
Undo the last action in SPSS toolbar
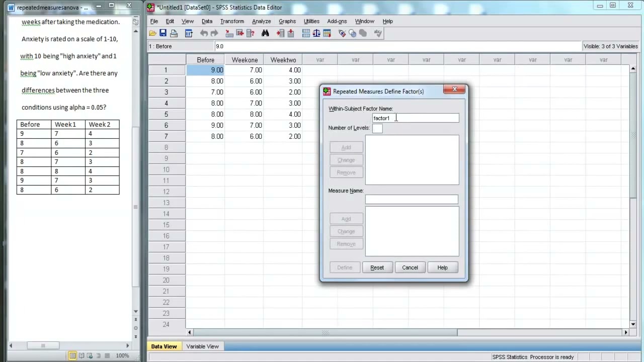click(204, 33)
